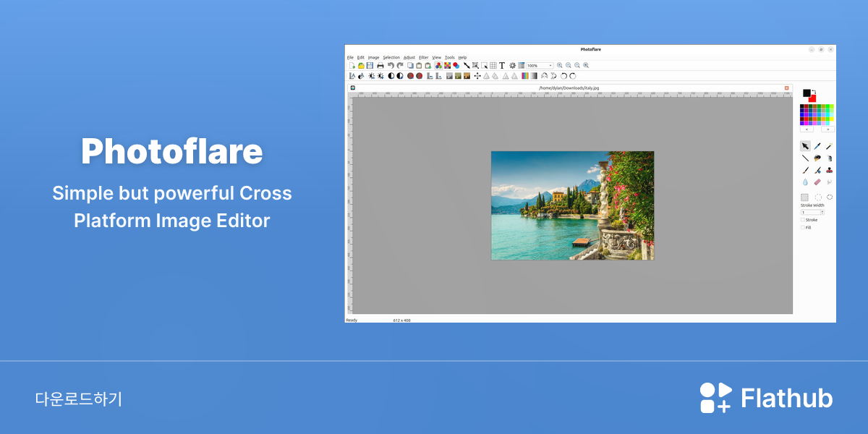Pick the red background color swatch
Screen dimensions: 868x434
click(813, 99)
